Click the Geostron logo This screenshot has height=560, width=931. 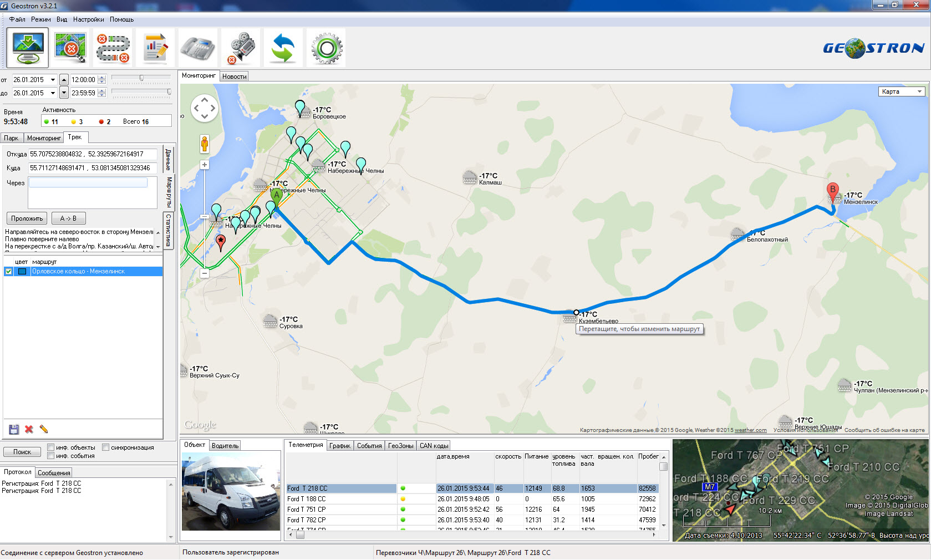(x=873, y=48)
